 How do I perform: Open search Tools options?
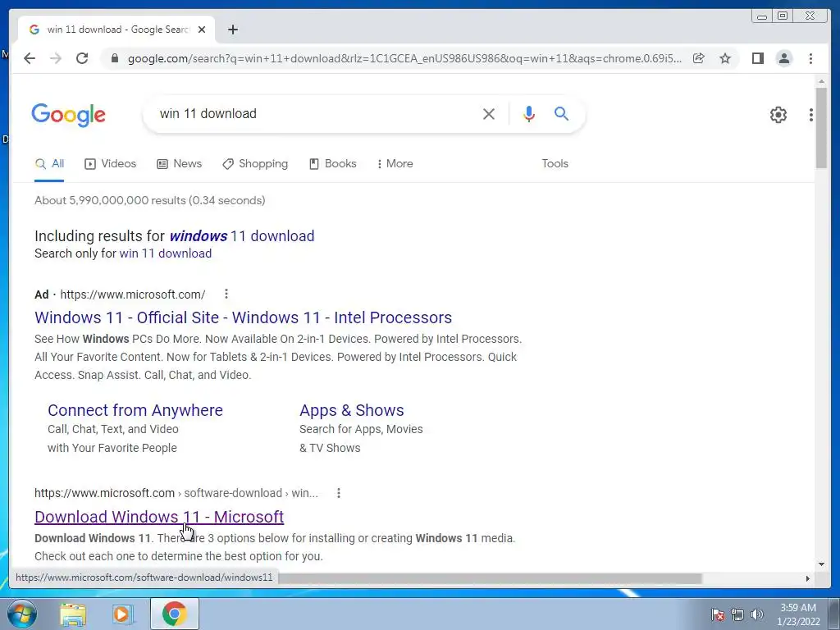point(555,164)
